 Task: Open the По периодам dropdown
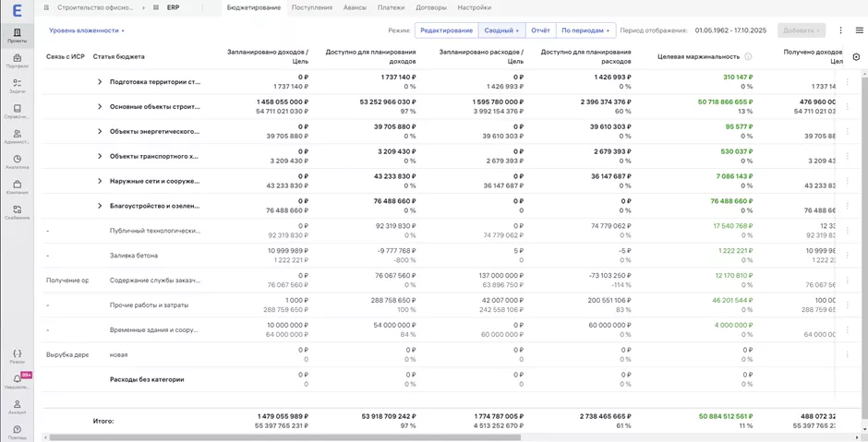click(x=585, y=30)
